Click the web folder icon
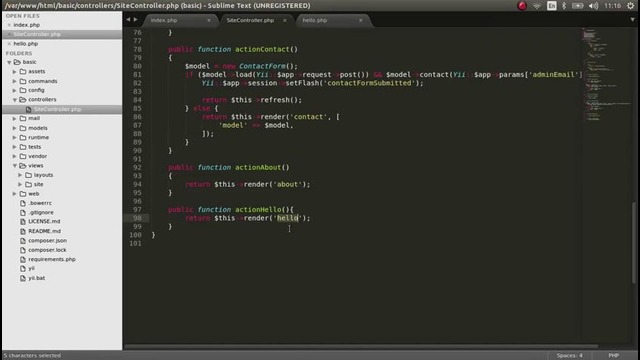Viewport: 640px width, 360px height. (x=23, y=194)
